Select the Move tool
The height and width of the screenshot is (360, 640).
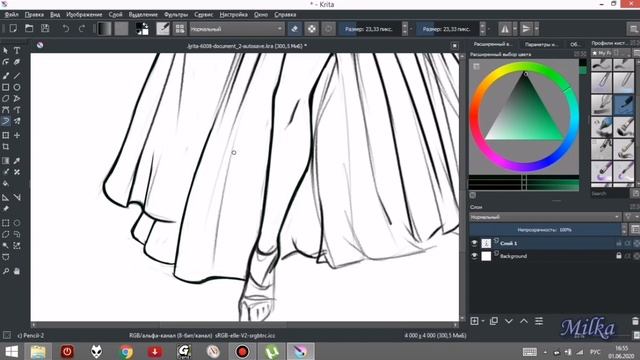point(17,135)
